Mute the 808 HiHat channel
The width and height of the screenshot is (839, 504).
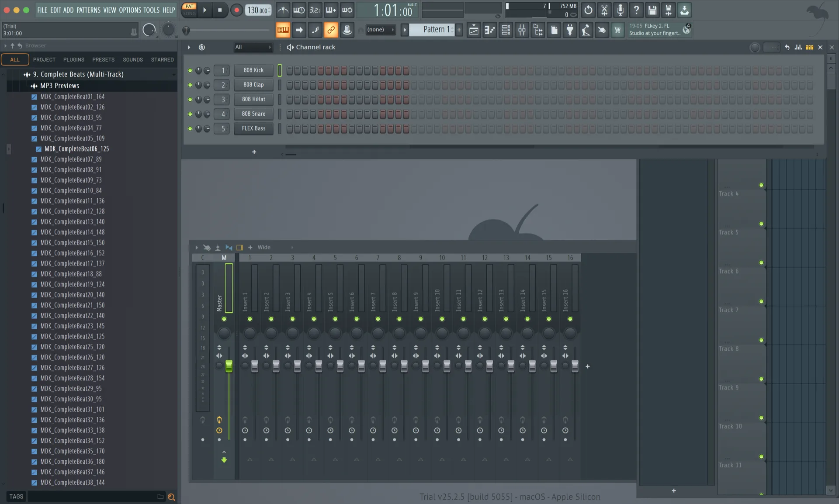tap(190, 100)
